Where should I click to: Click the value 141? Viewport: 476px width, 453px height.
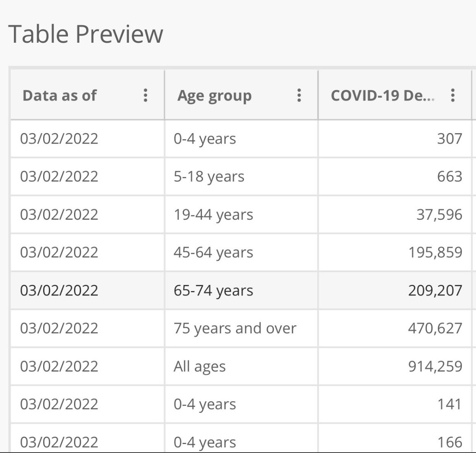pyautogui.click(x=450, y=404)
